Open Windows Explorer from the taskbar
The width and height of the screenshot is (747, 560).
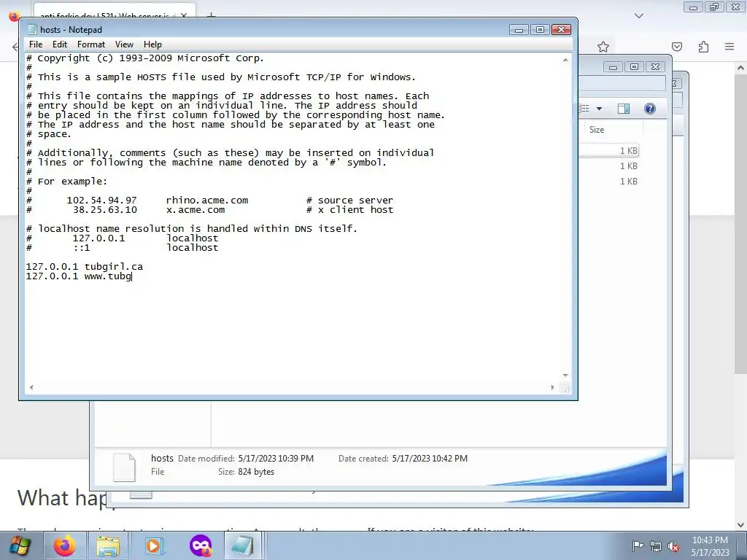tap(108, 545)
